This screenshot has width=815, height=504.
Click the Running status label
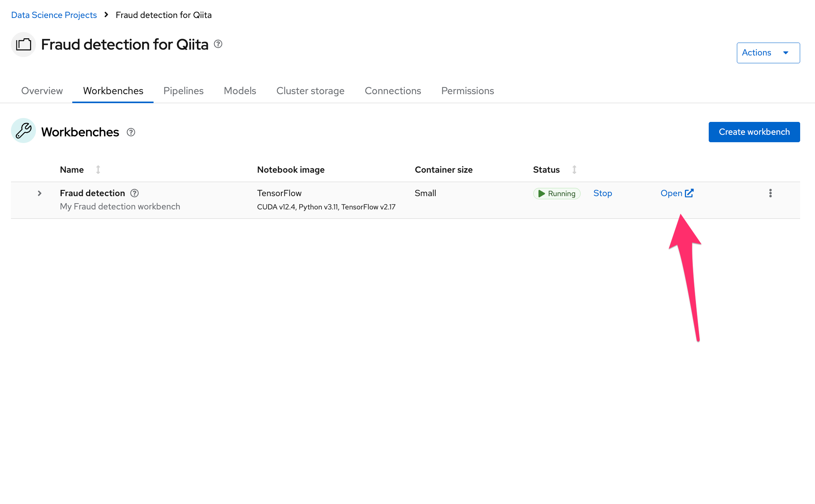click(x=557, y=193)
